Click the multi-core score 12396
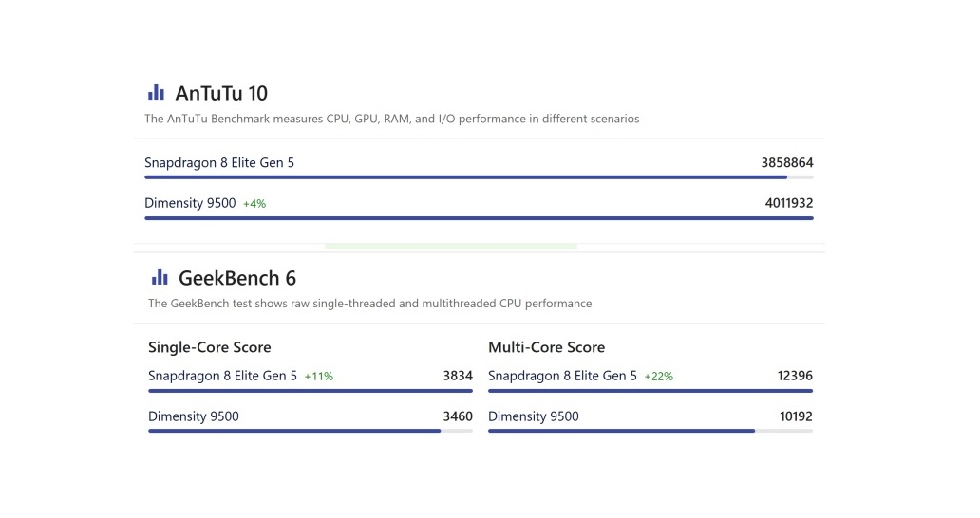980x518 pixels. click(x=794, y=376)
